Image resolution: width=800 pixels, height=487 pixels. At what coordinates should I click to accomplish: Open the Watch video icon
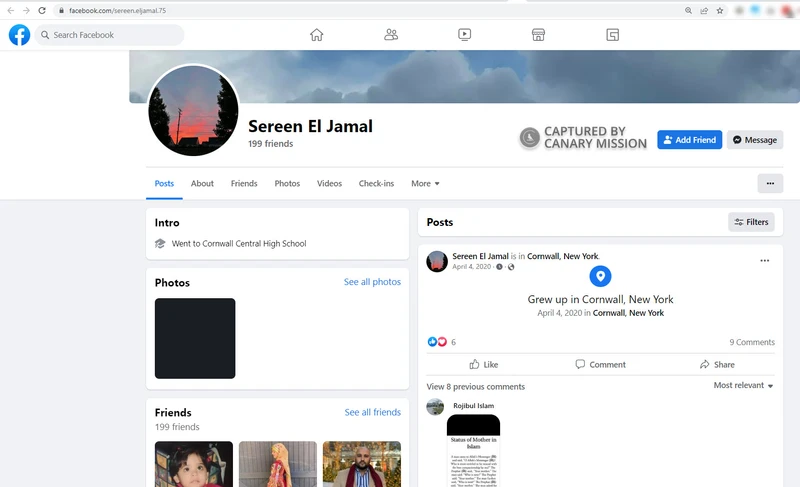pos(465,35)
